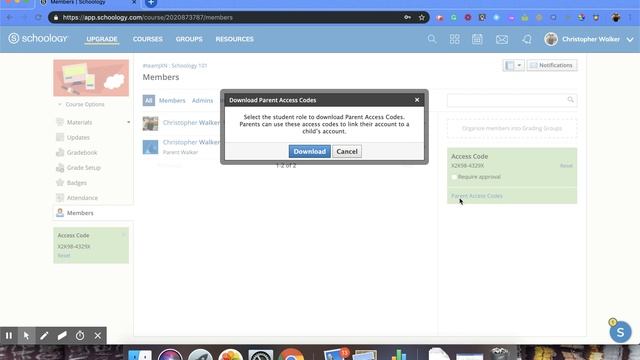Switch to the Members filter tab

click(172, 100)
